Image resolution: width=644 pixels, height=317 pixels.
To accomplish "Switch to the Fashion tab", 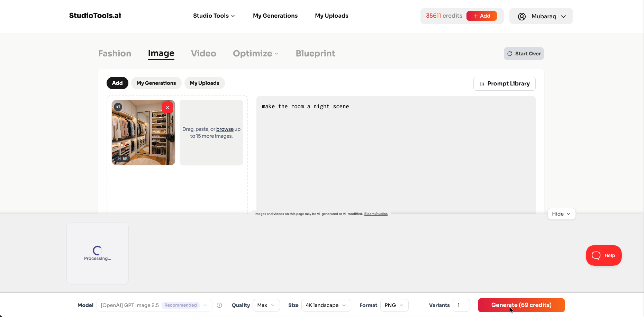I will [x=115, y=54].
